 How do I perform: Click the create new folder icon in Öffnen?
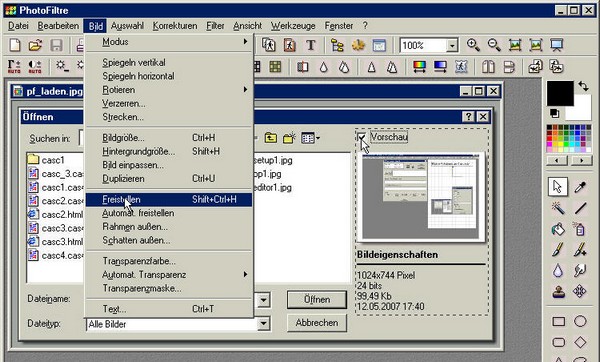[289, 138]
